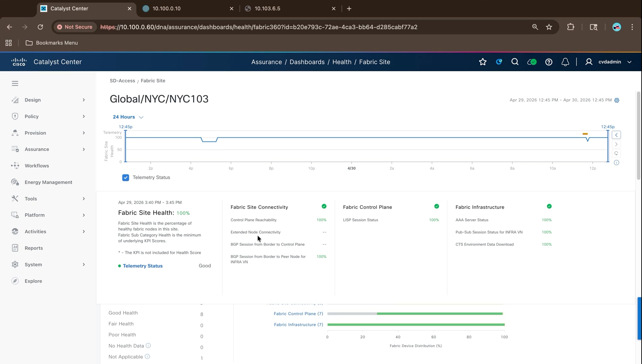Open the notifications bell icon

click(x=565, y=62)
